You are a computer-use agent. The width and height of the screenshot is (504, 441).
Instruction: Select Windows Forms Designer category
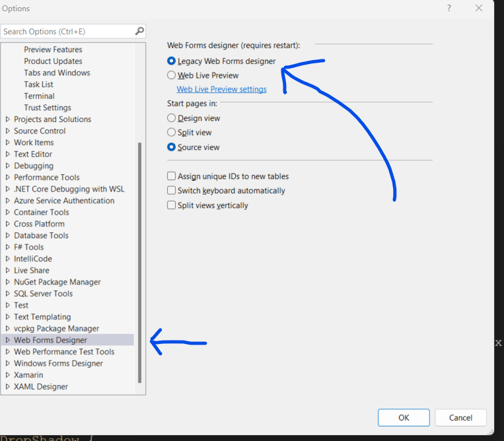59,363
